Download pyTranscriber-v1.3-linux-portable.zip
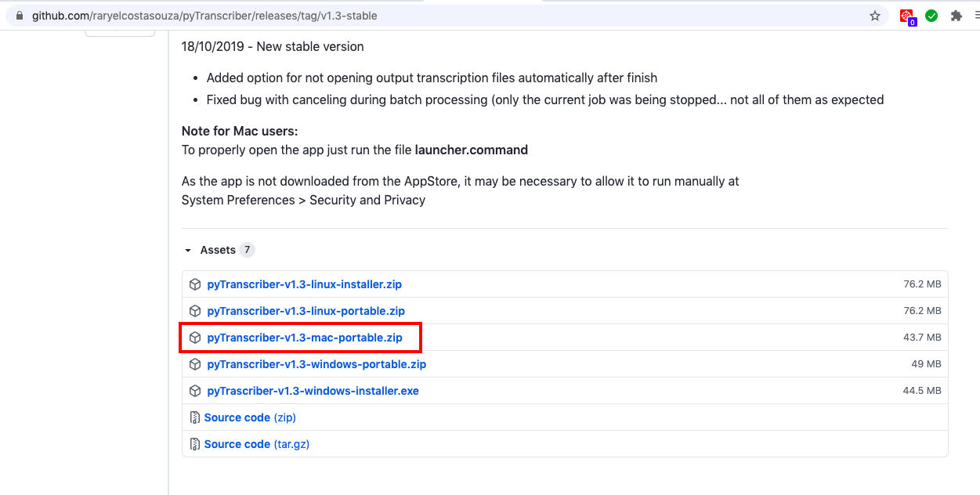This screenshot has height=495, width=980. click(x=306, y=311)
